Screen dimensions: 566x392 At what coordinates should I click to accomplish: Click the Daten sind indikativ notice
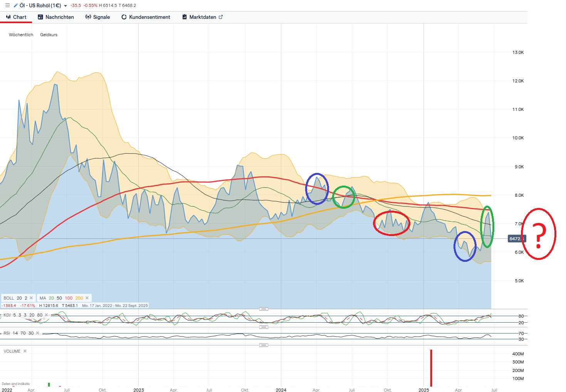[16, 384]
